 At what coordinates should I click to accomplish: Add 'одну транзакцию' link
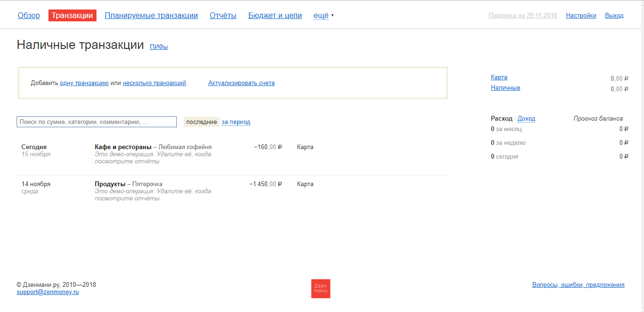(84, 83)
